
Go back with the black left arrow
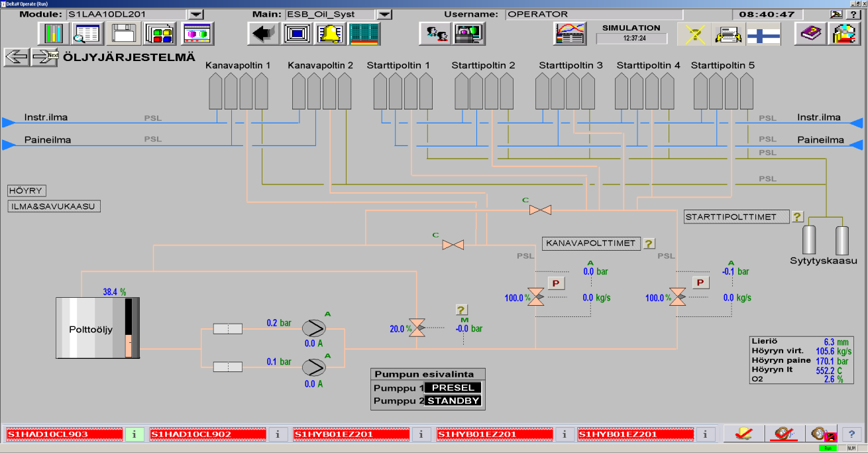[x=262, y=33]
